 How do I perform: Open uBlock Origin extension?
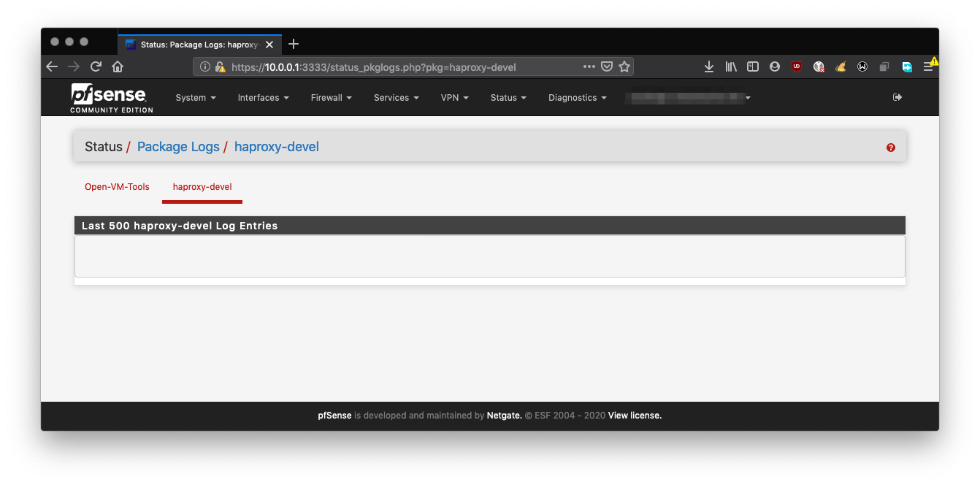(x=797, y=66)
